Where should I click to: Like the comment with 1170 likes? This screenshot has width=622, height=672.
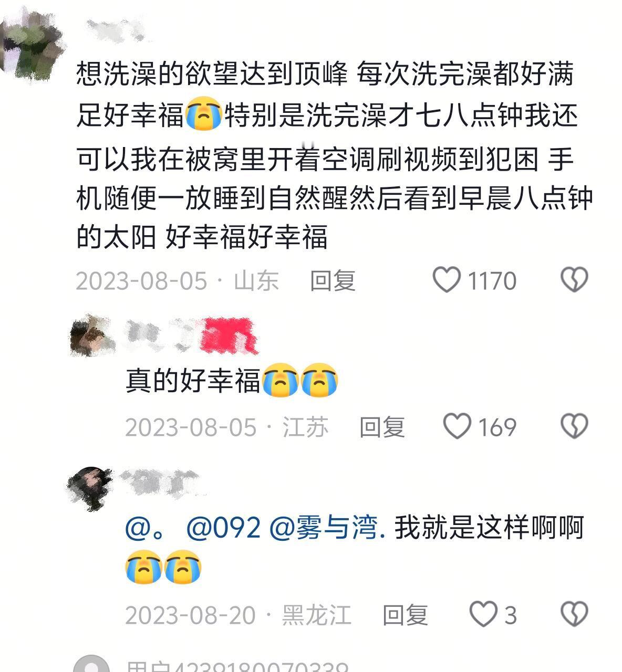tap(447, 279)
